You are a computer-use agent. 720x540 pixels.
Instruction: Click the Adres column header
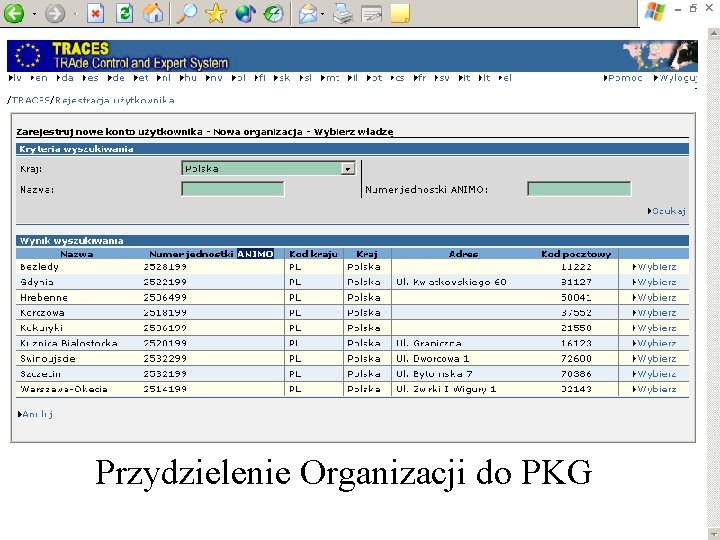click(x=463, y=254)
